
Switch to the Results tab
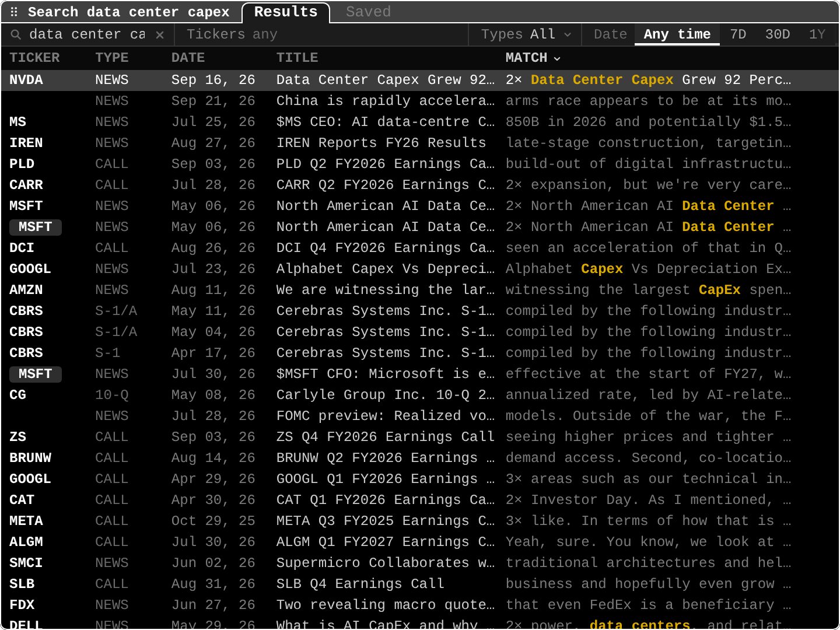pos(286,12)
